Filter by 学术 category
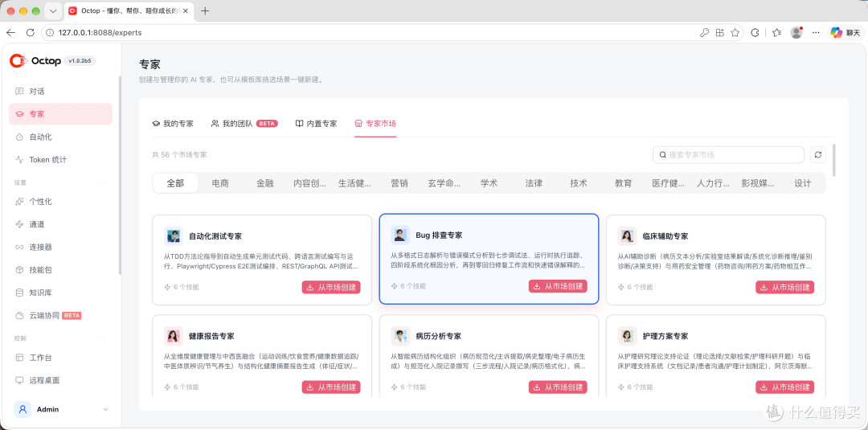The width and height of the screenshot is (868, 430). coord(489,183)
